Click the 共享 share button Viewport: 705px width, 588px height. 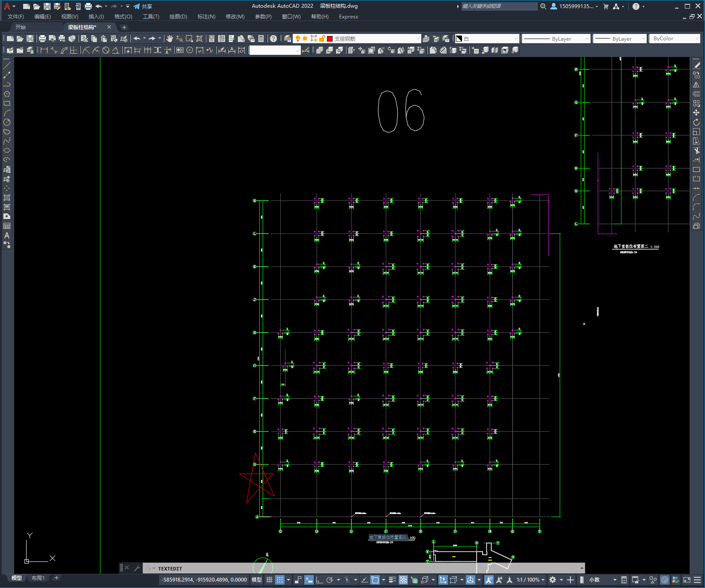143,6
